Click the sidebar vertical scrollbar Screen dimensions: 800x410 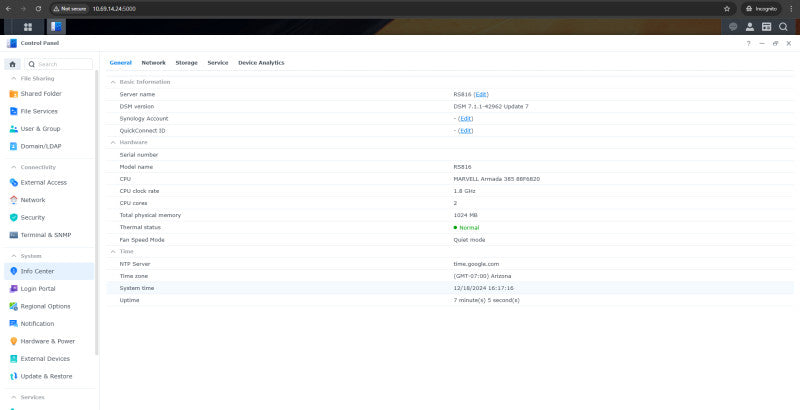click(96, 212)
